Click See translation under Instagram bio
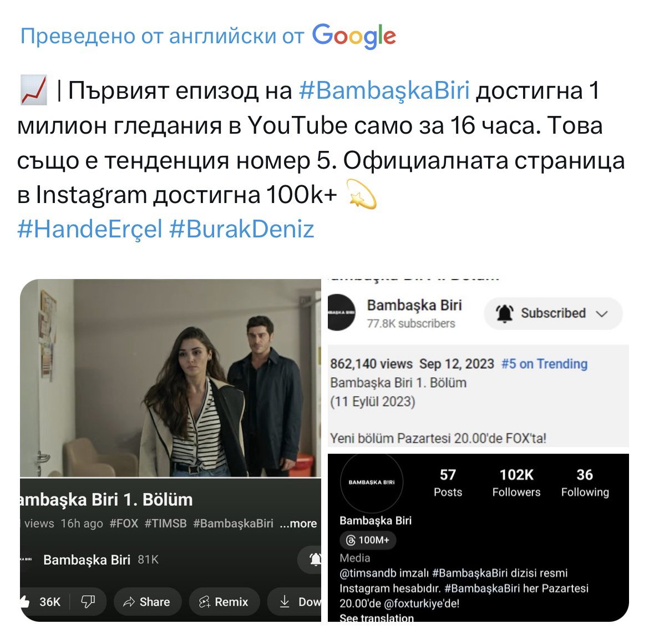 [x=376, y=617]
